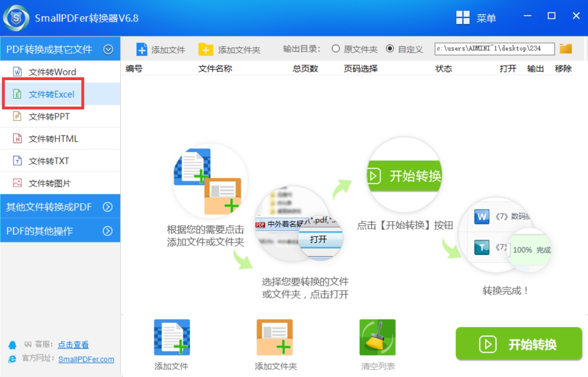The height and width of the screenshot is (377, 588).
Task: Click the yellow 添加文件夹 toolbar icon
Action: tap(206, 49)
